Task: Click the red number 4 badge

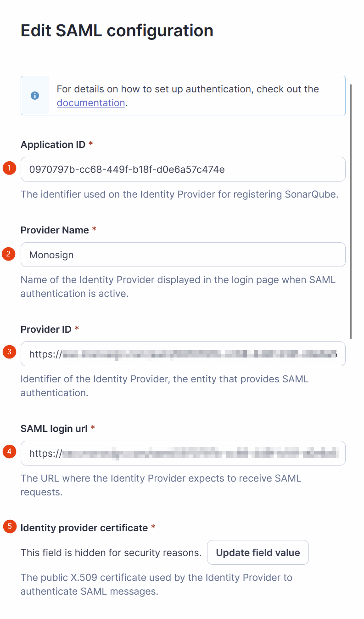Action: click(x=9, y=452)
